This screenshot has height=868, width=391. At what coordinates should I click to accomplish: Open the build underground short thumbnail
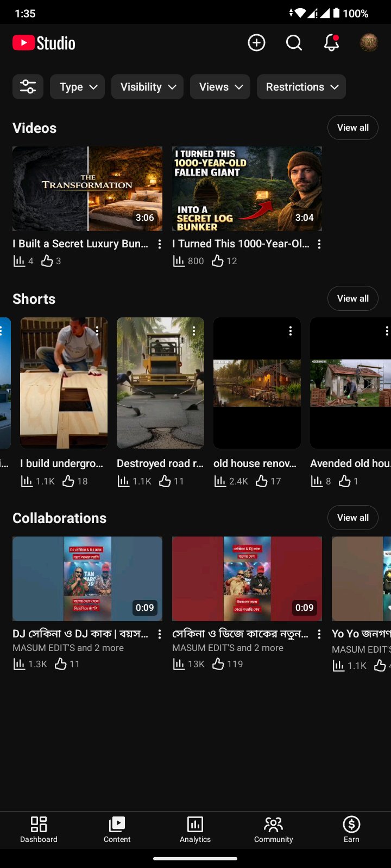click(64, 383)
